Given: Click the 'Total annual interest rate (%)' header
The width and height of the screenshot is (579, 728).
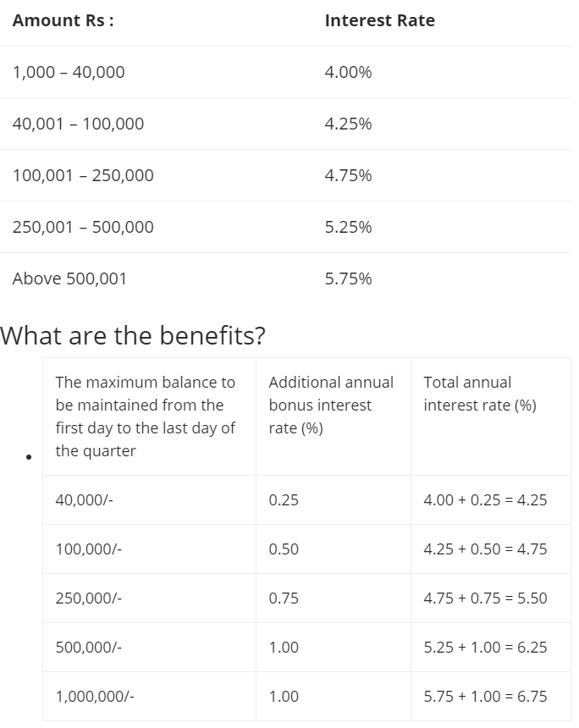Looking at the screenshot, I should [480, 394].
